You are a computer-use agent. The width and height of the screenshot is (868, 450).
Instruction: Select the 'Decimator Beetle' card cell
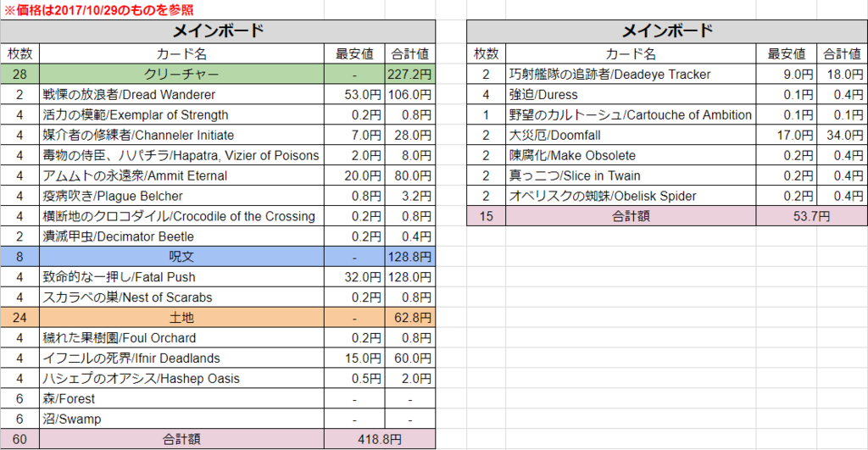point(181,237)
